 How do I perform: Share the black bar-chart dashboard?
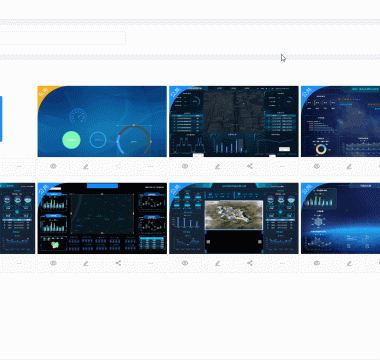click(118, 263)
